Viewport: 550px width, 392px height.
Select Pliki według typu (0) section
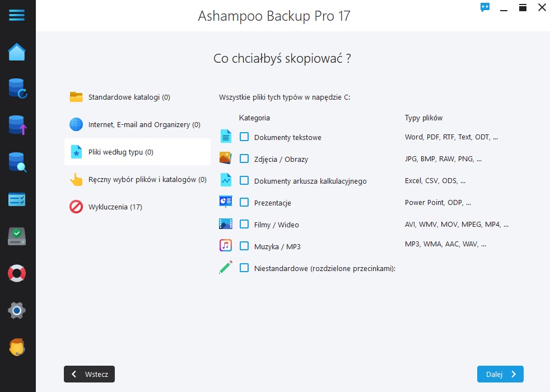point(137,152)
